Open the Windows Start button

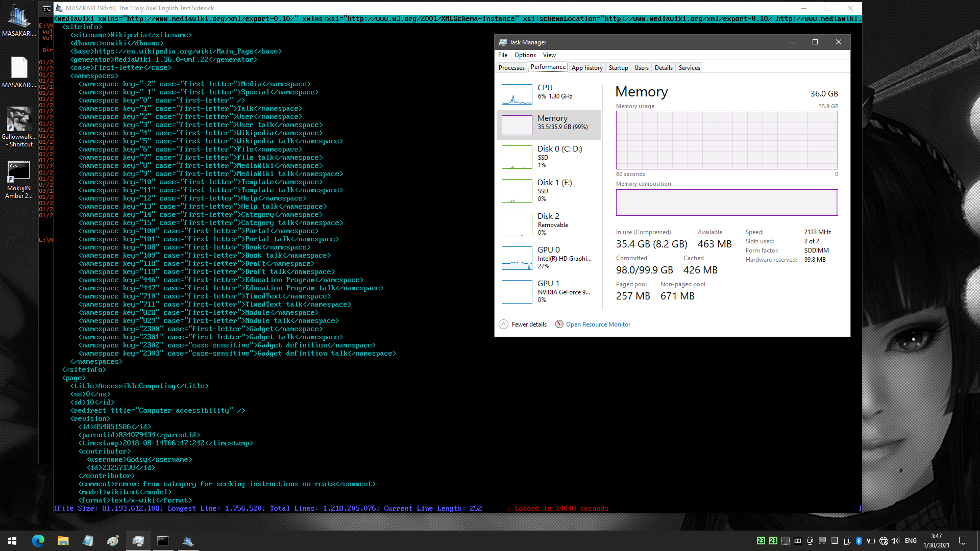12,541
